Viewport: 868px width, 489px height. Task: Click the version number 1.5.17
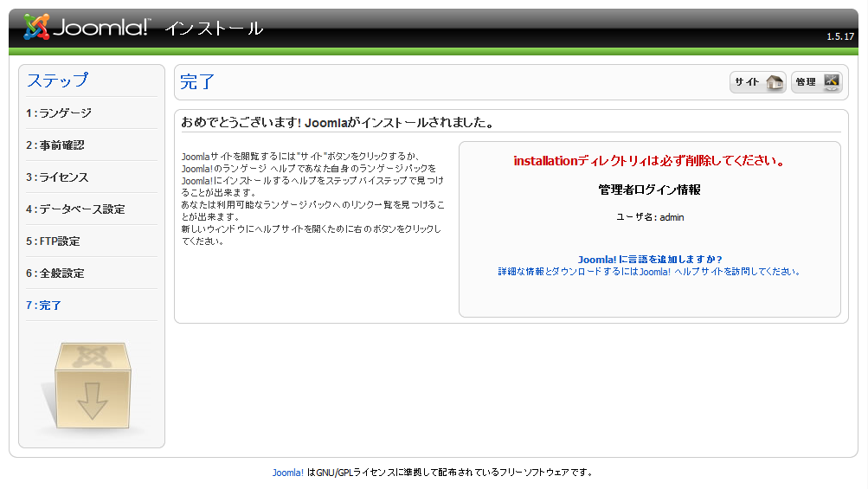point(840,36)
